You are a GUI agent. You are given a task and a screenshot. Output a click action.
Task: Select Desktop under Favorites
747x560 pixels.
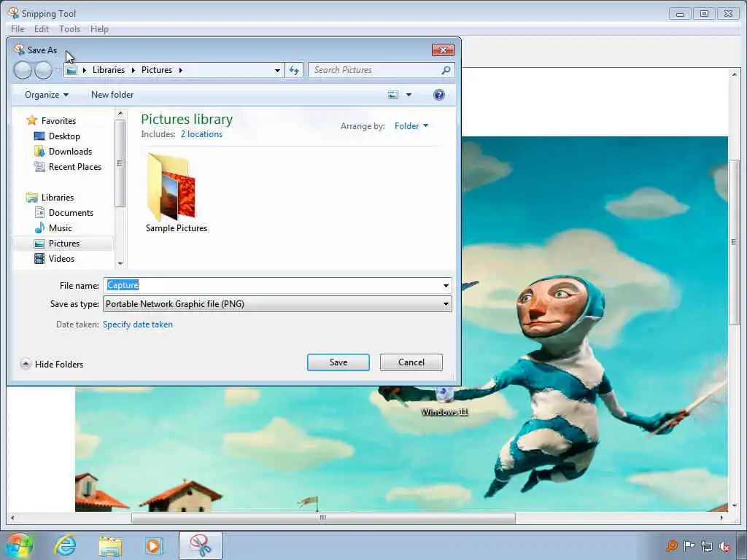(x=64, y=136)
